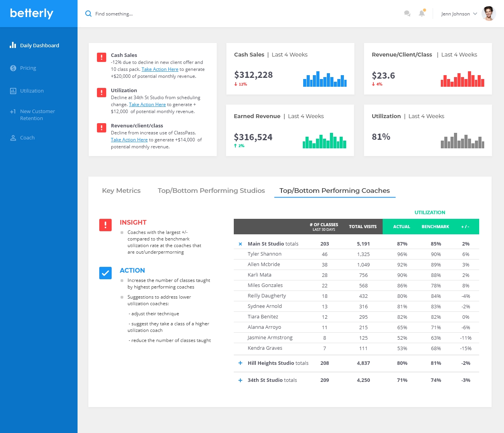The width and height of the screenshot is (504, 433).
Task: Click the New Customer Retention +1 icon
Action: tap(13, 112)
